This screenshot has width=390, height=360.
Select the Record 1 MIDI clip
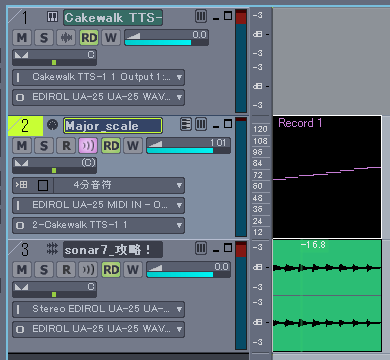[x=327, y=177]
